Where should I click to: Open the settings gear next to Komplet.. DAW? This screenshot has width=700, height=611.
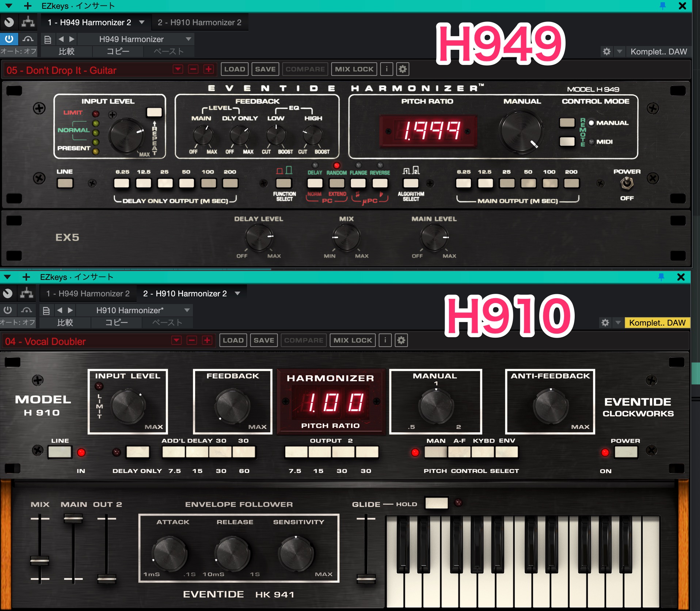[606, 52]
